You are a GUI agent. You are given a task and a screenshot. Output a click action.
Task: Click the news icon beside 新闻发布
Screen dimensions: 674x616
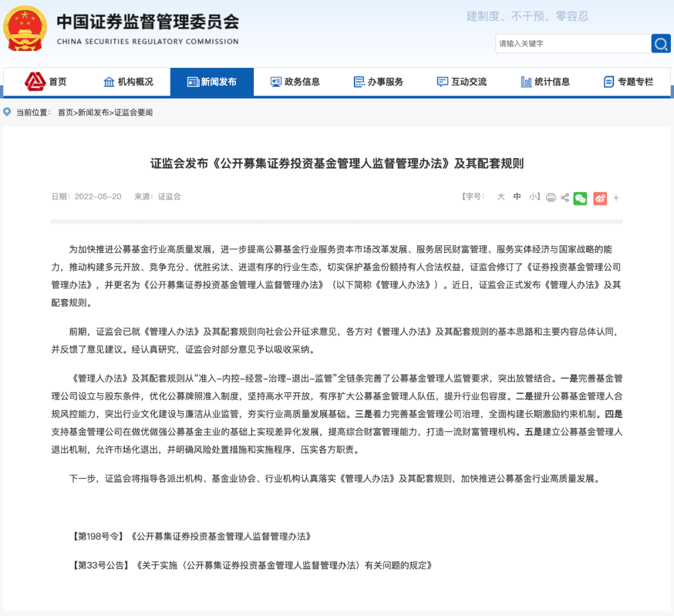pyautogui.click(x=193, y=82)
